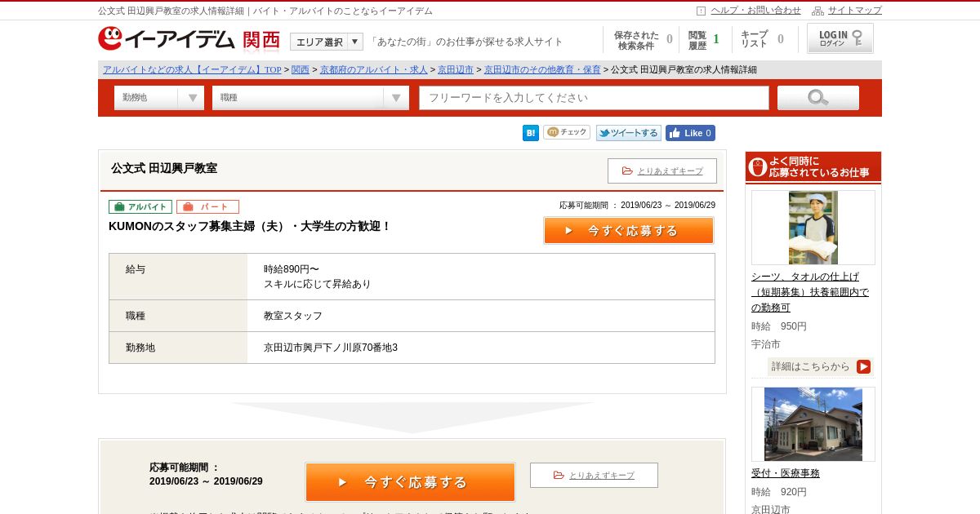Click the free word search field
This screenshot has width=980, height=514.
point(595,98)
